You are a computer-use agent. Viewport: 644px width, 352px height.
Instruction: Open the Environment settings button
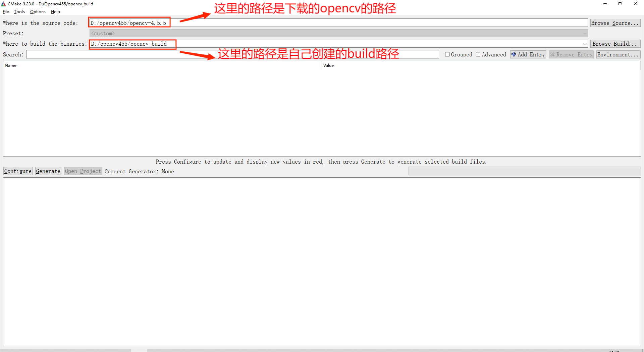tap(618, 54)
